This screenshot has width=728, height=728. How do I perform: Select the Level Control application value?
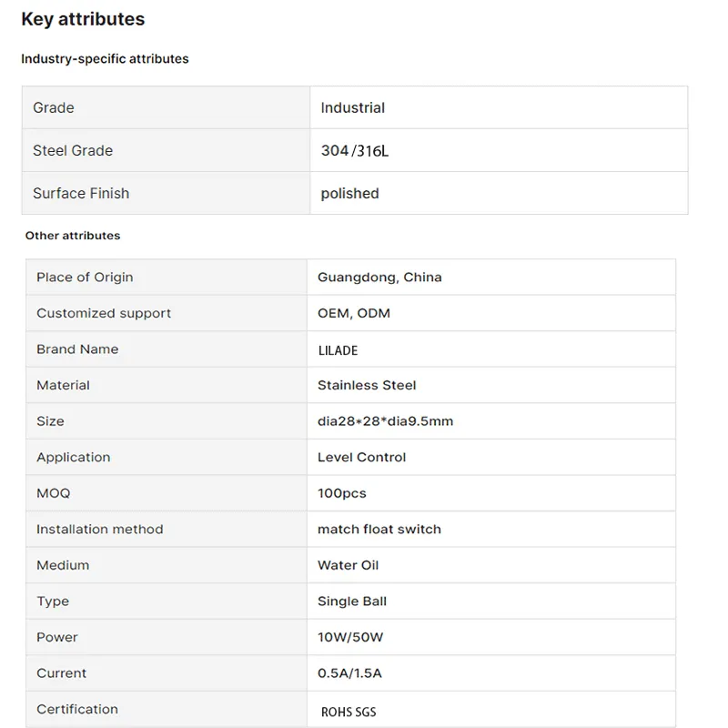(x=362, y=457)
